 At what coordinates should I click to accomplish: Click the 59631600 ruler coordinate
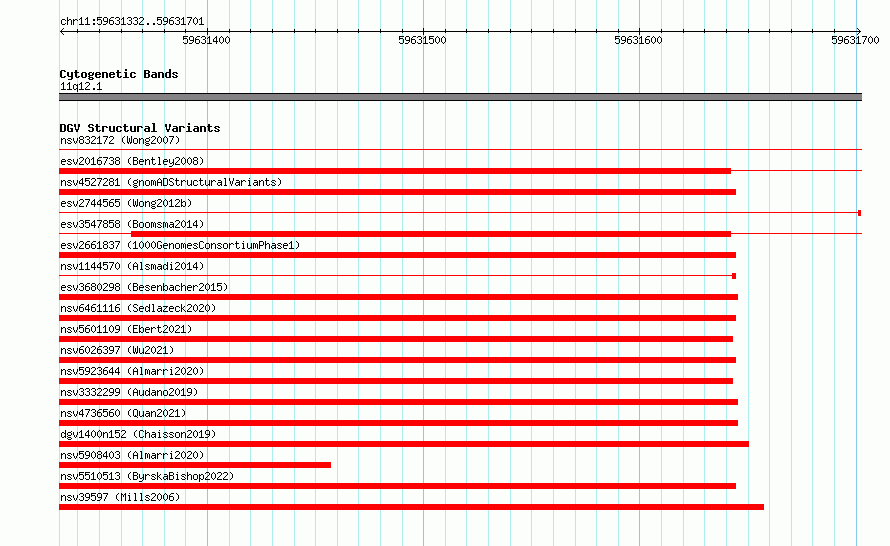[638, 40]
